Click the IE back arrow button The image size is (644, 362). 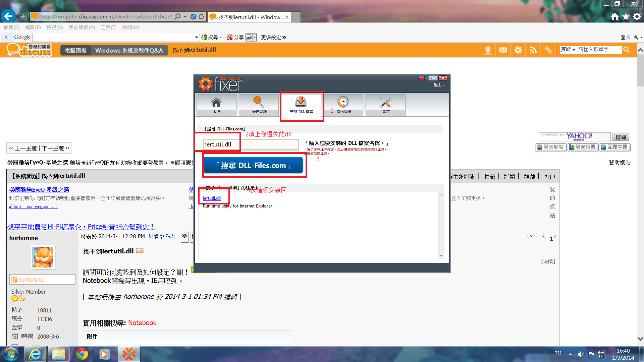pyautogui.click(x=8, y=16)
